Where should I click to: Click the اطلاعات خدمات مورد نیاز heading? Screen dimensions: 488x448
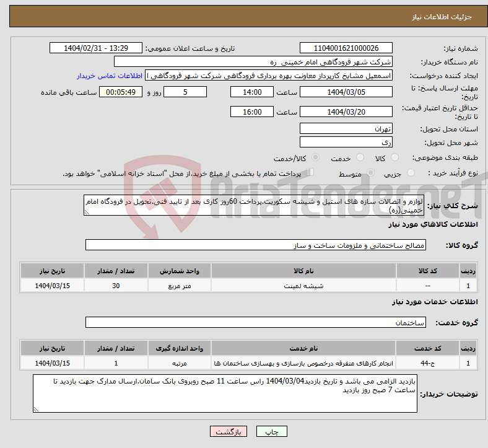[x=435, y=301]
